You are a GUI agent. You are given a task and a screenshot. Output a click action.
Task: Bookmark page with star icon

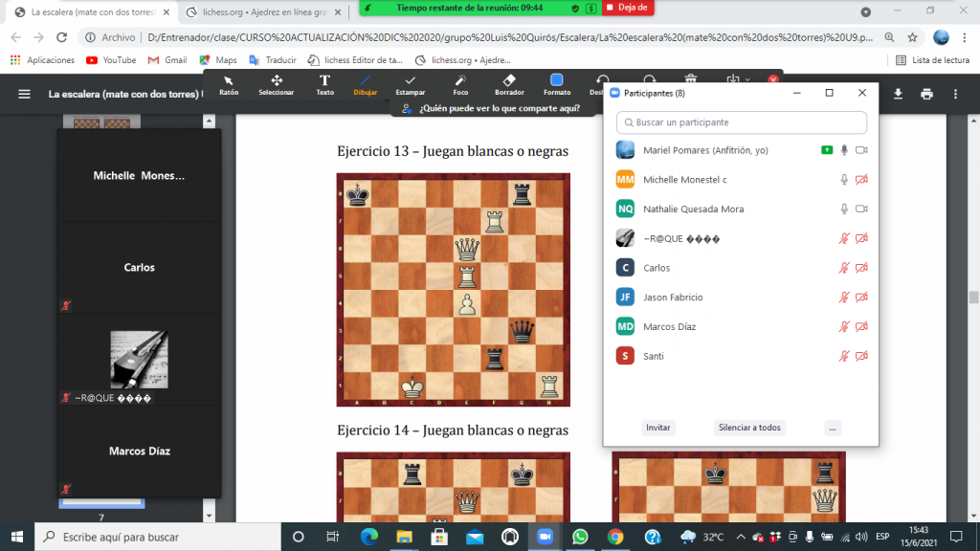(x=912, y=37)
